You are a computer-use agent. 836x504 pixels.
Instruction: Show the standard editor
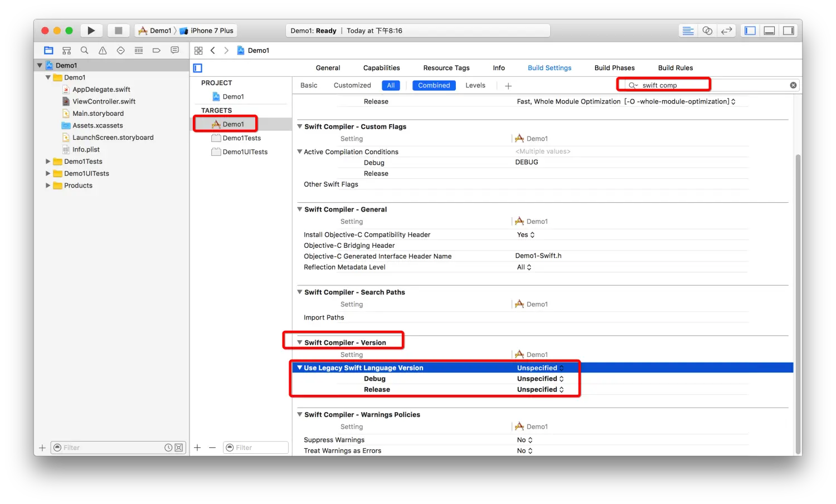688,31
